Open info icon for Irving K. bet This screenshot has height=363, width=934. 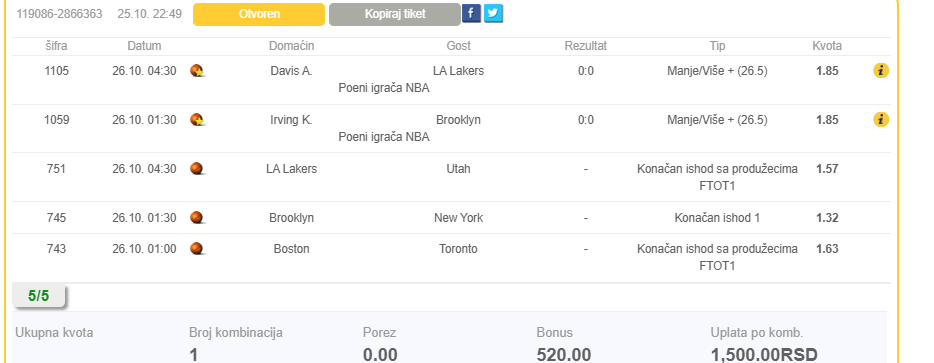(881, 120)
